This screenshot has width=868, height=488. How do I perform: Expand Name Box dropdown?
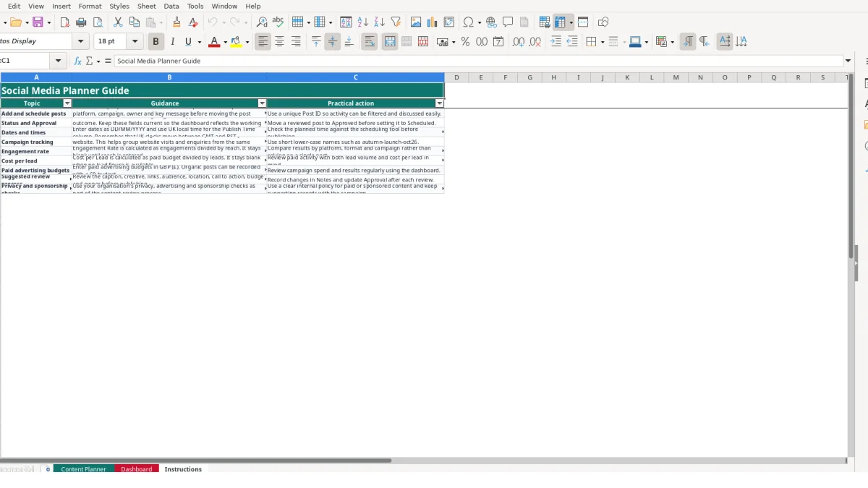point(59,61)
